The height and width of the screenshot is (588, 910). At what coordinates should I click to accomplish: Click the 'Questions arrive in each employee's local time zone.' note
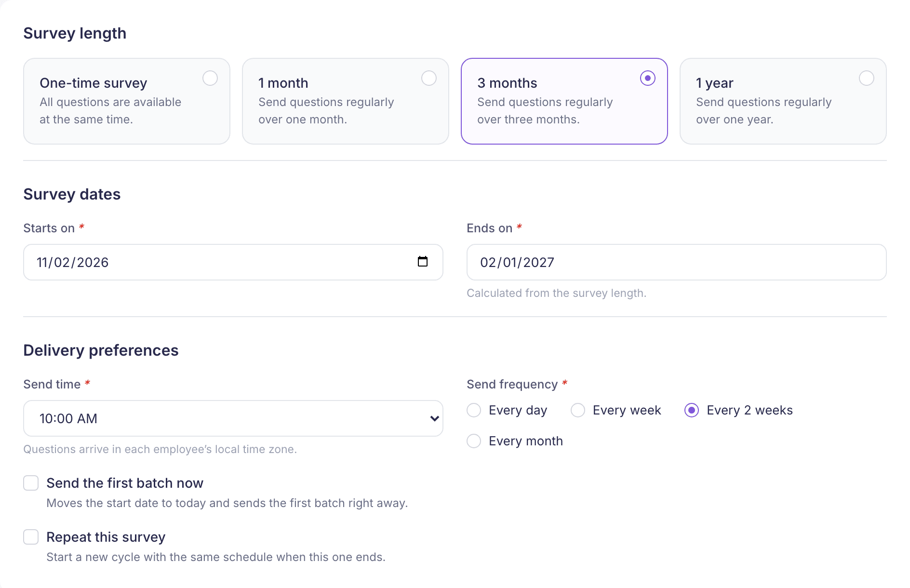tap(160, 449)
